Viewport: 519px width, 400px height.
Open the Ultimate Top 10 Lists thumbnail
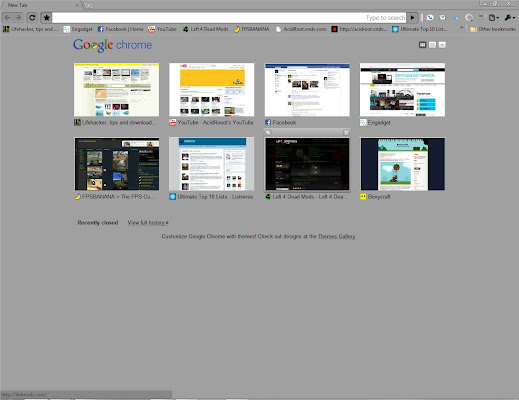tap(212, 164)
